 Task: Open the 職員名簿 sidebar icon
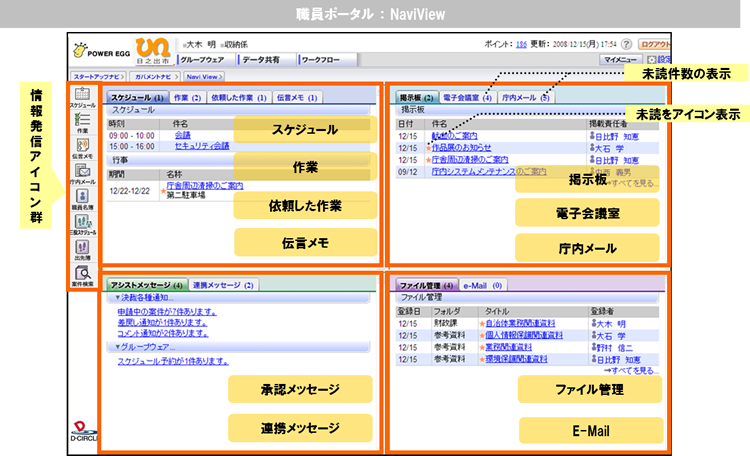pyautogui.click(x=82, y=199)
